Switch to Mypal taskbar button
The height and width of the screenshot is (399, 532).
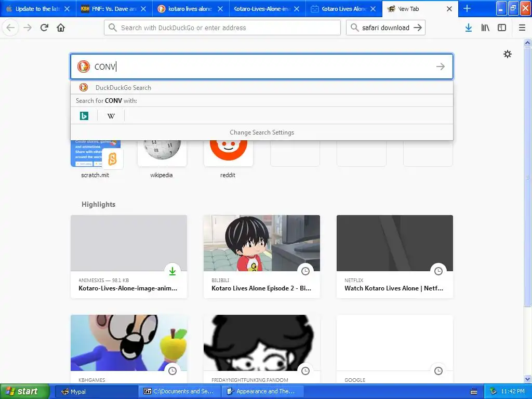[x=96, y=392]
